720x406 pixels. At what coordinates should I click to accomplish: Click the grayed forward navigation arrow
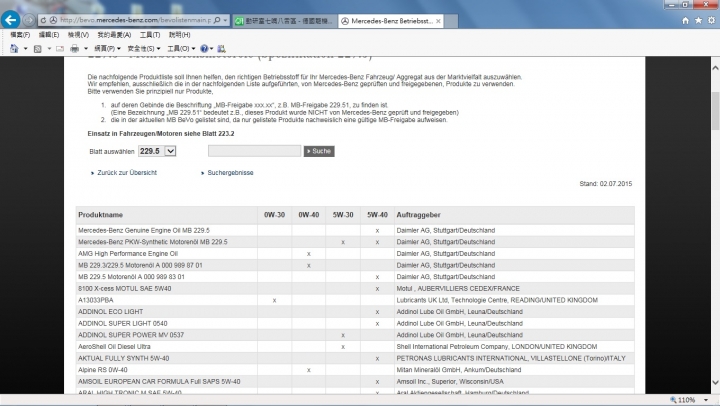[28, 20]
